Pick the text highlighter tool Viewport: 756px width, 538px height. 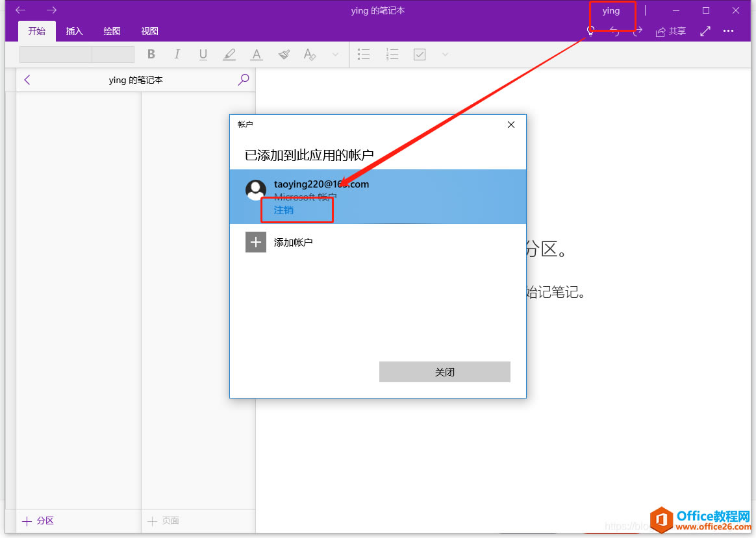click(x=229, y=55)
